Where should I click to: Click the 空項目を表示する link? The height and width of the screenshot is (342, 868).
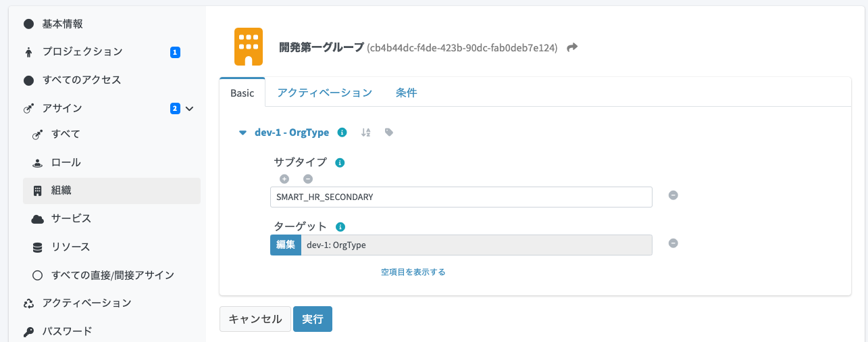tap(413, 272)
